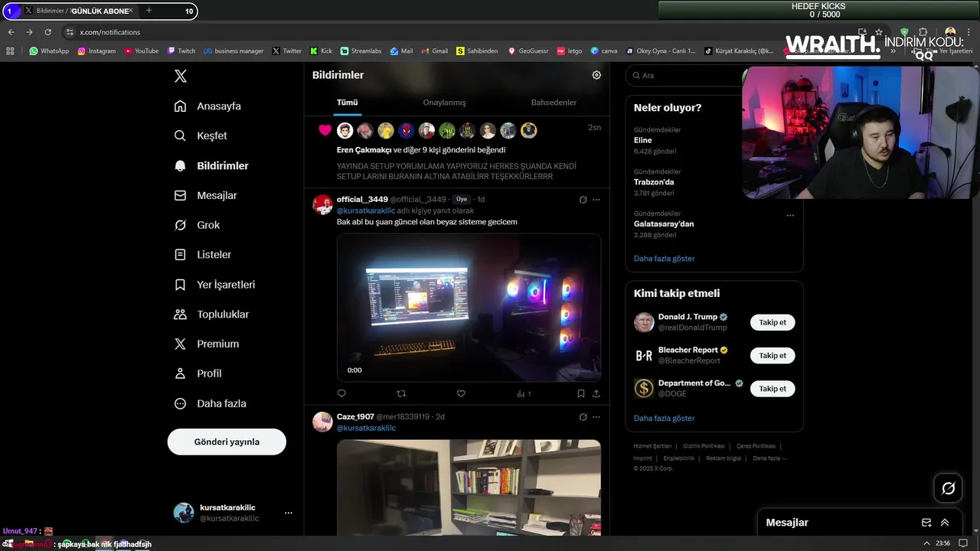The image size is (980, 551).
Task: Open Gmail bookmark
Action: 434,51
